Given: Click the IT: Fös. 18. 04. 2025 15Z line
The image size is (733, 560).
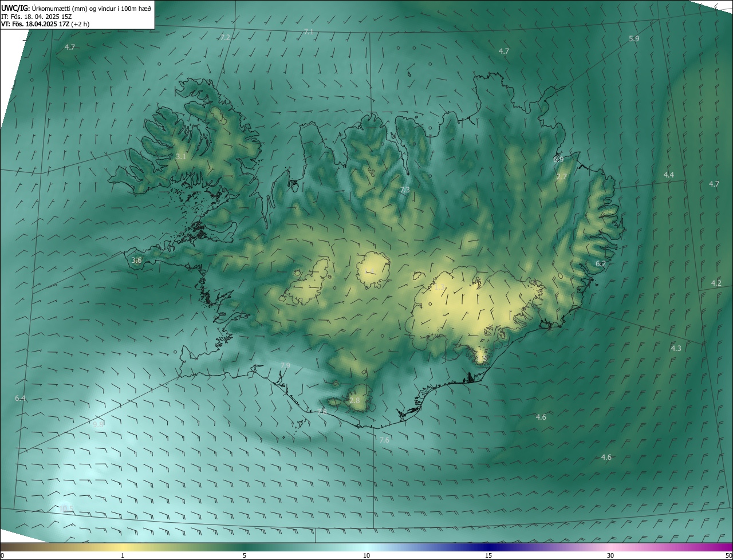Looking at the screenshot, I should click(37, 16).
